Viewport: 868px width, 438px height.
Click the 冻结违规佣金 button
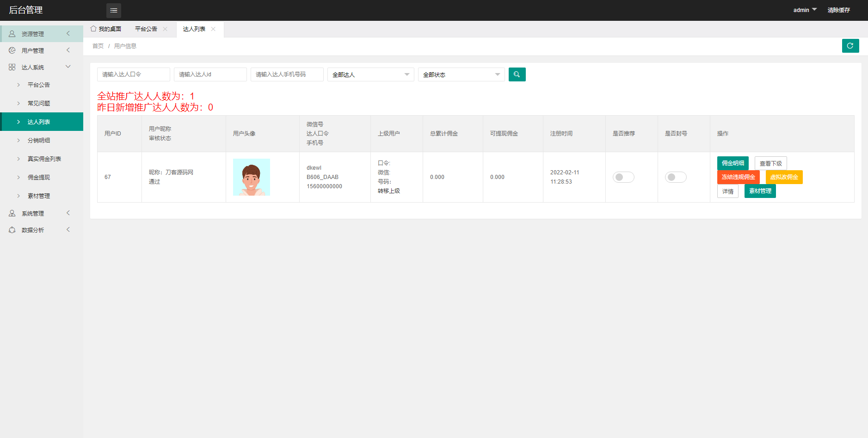click(x=738, y=177)
